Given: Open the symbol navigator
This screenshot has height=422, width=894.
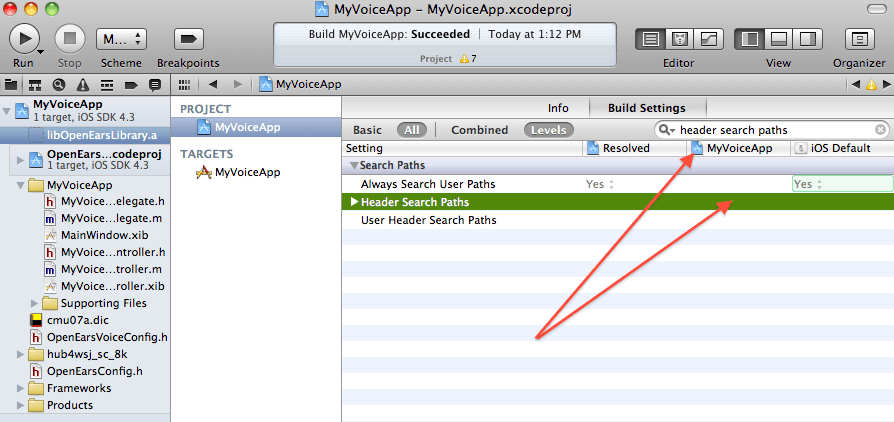Looking at the screenshot, I should click(x=35, y=85).
